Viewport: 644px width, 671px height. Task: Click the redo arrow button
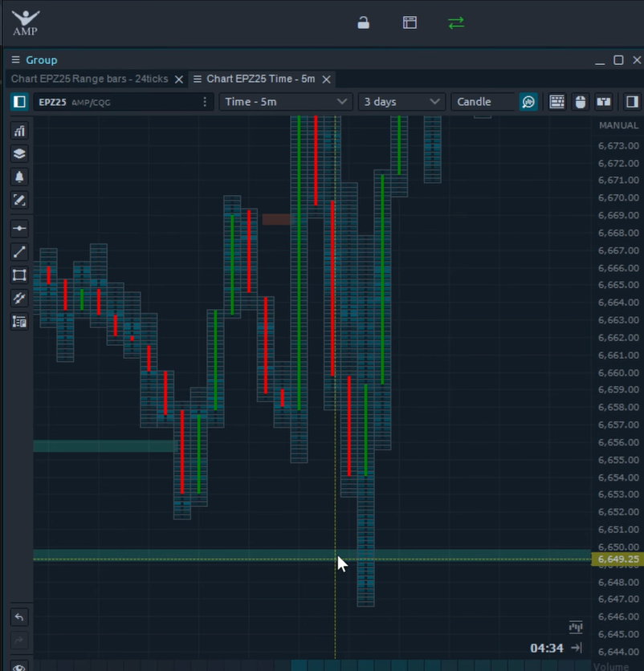(x=19, y=640)
